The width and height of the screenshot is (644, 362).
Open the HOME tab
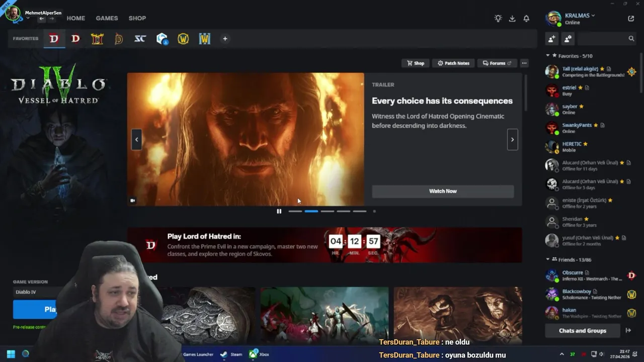pyautogui.click(x=76, y=18)
